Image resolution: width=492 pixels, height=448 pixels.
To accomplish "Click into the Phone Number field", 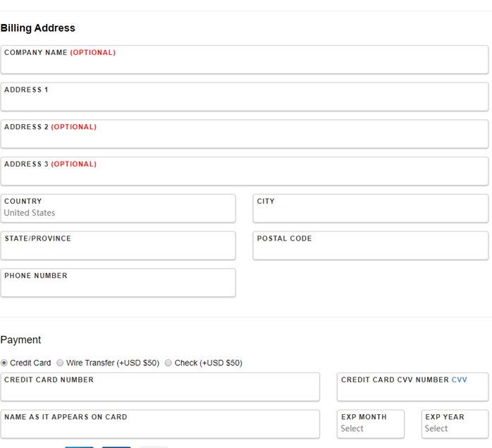I will [x=118, y=286].
